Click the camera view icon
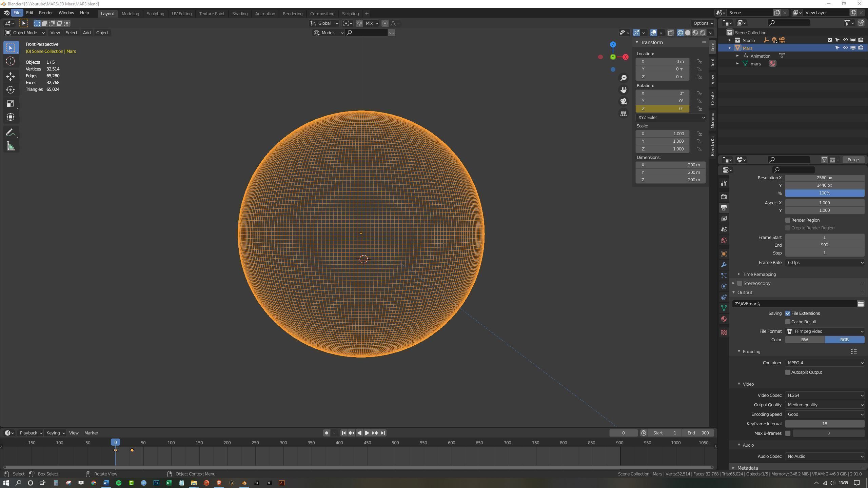 tap(623, 101)
